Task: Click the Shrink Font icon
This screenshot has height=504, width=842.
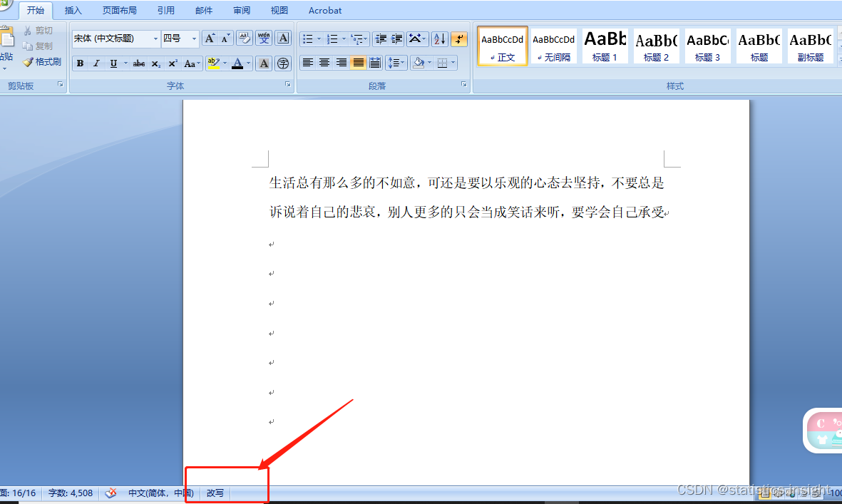Action: coord(225,38)
